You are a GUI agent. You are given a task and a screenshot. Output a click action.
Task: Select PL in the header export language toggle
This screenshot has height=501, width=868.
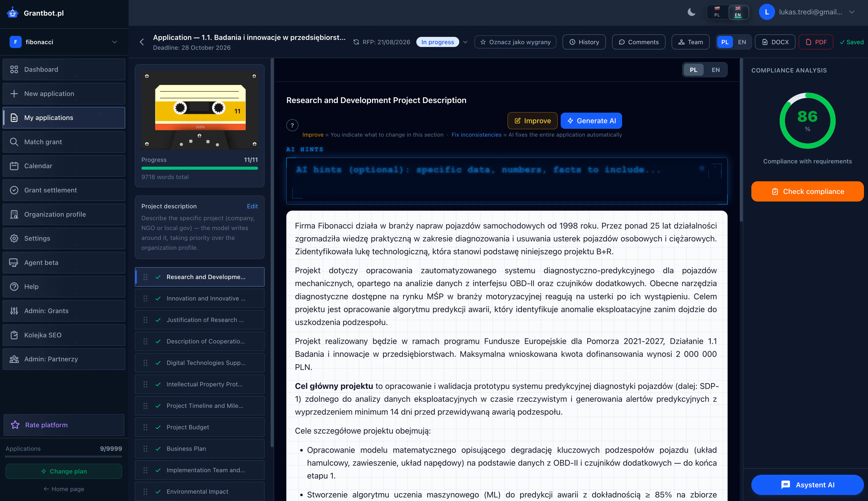(725, 42)
